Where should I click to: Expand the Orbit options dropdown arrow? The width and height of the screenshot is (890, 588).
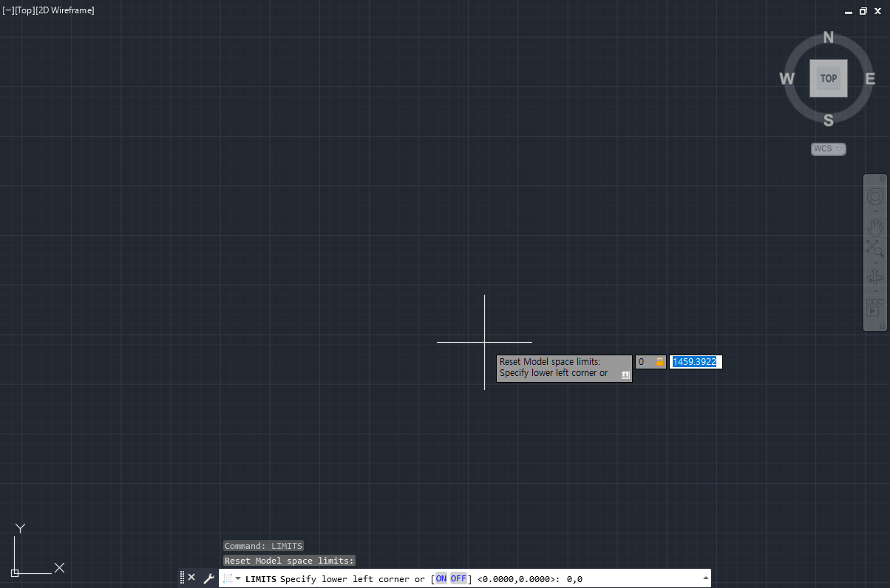(x=875, y=291)
